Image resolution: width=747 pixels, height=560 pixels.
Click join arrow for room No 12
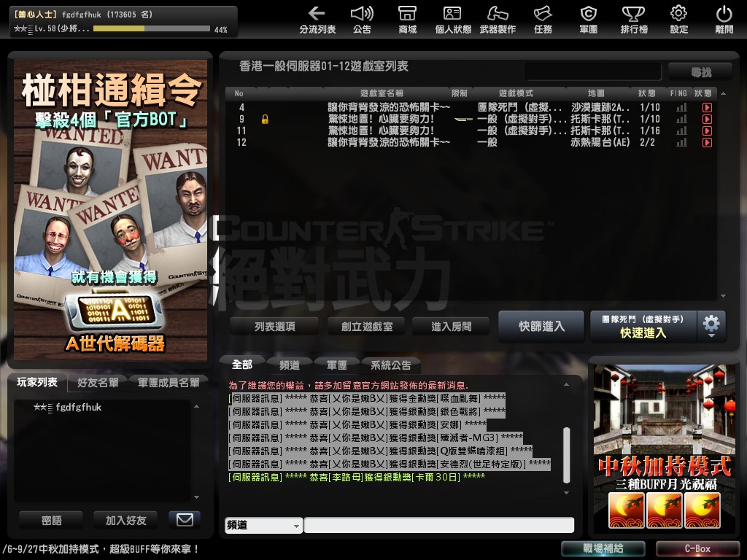(x=707, y=142)
